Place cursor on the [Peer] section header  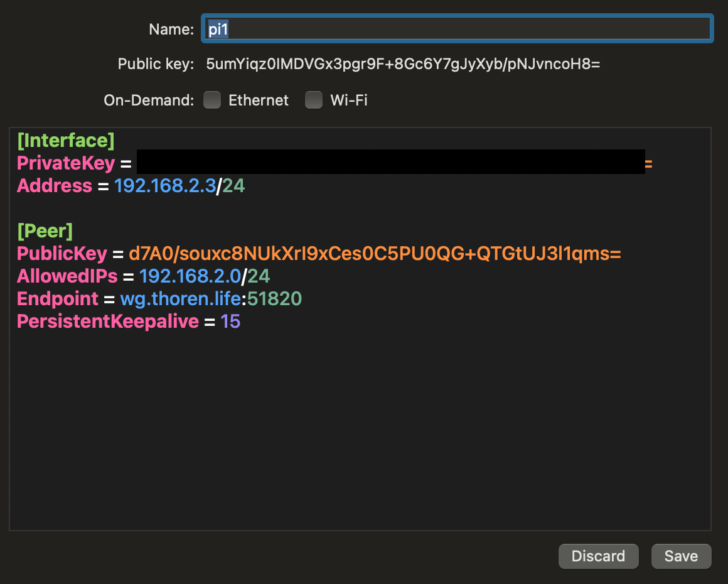45,231
